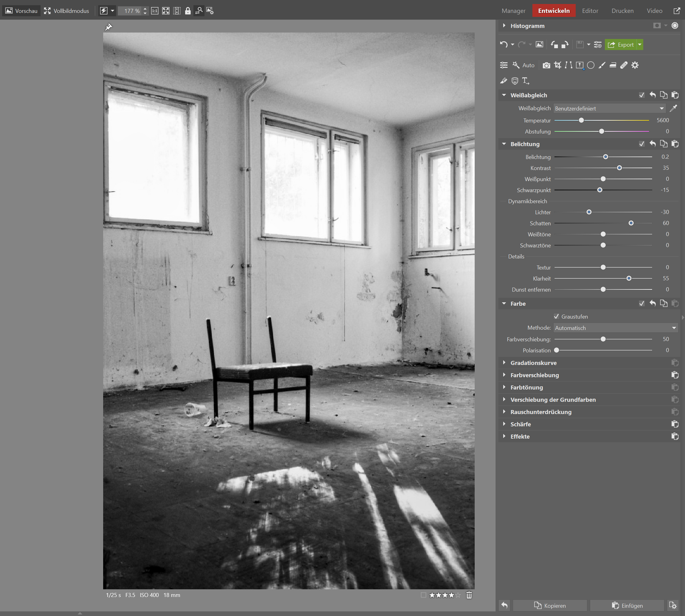
Task: Expand the Gradationskurve section
Action: point(533,363)
